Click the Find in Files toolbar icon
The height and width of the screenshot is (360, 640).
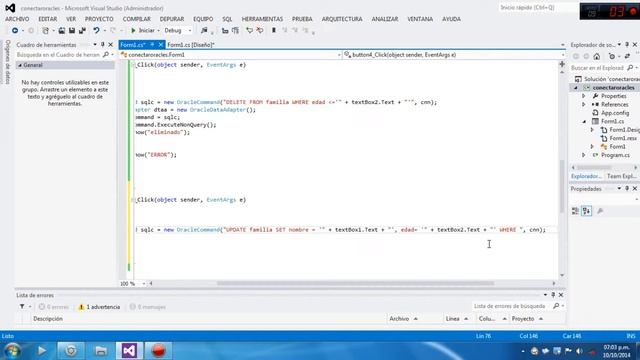point(204,31)
